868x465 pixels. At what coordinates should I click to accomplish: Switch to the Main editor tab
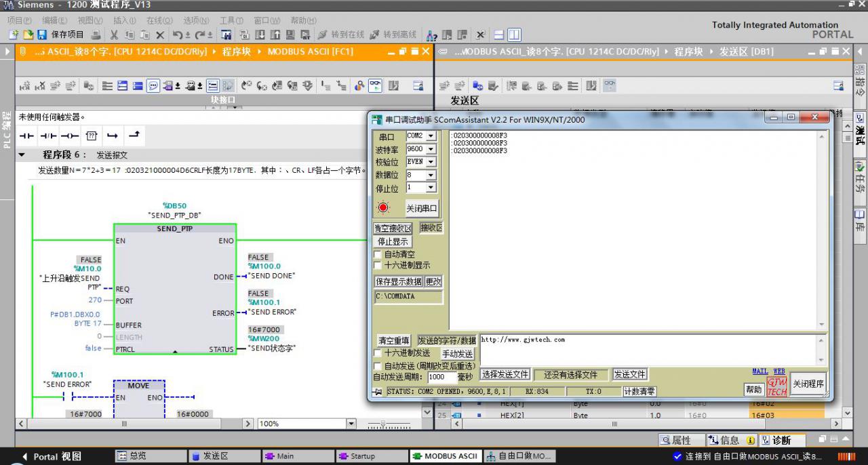[298, 456]
